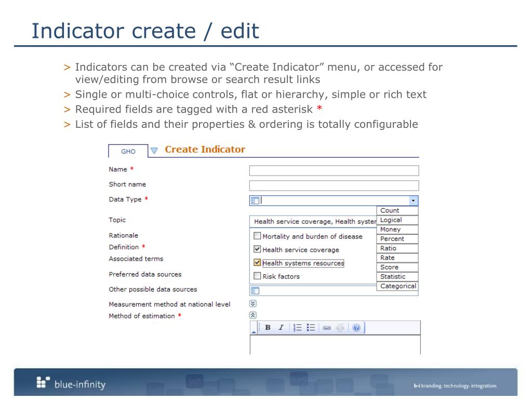Click into the Name input field
The width and height of the screenshot is (532, 399).
point(334,170)
